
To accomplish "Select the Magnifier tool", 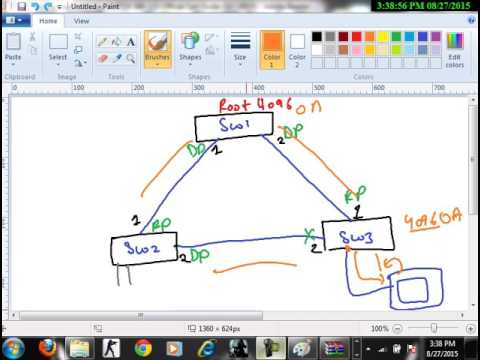I will click(x=131, y=59).
